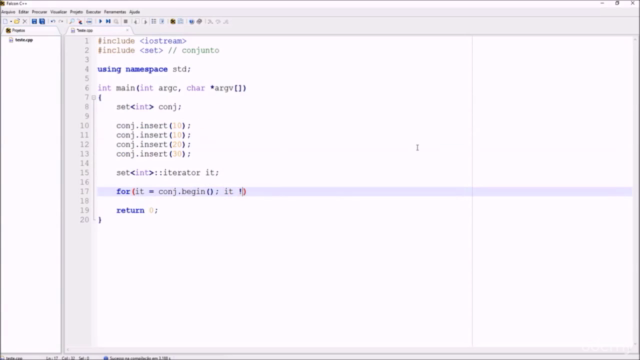Click the dotted-grid toolbar icon
The image size is (640, 360).
[154, 21]
